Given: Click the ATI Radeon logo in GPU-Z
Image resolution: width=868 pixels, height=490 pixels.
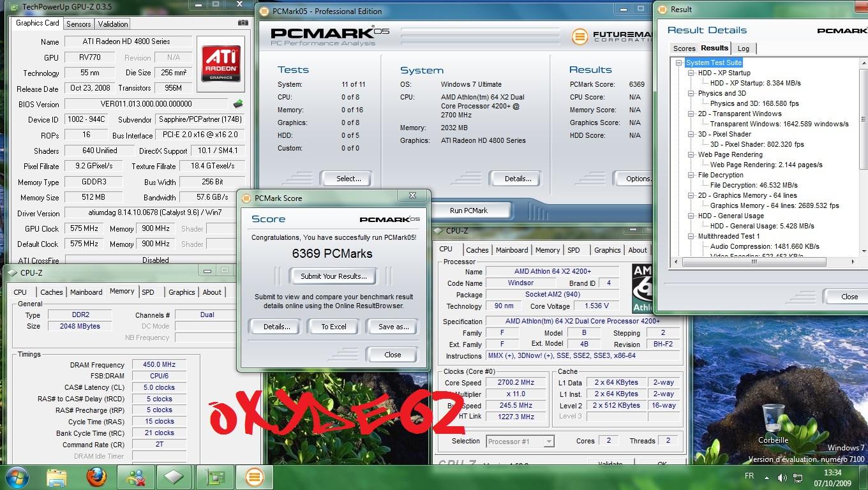Looking at the screenshot, I should (221, 64).
